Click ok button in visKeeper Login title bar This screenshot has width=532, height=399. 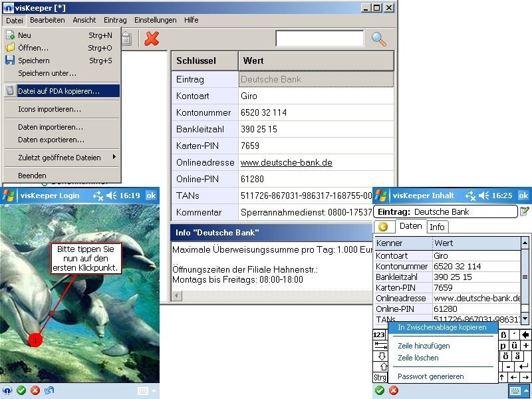(151, 196)
